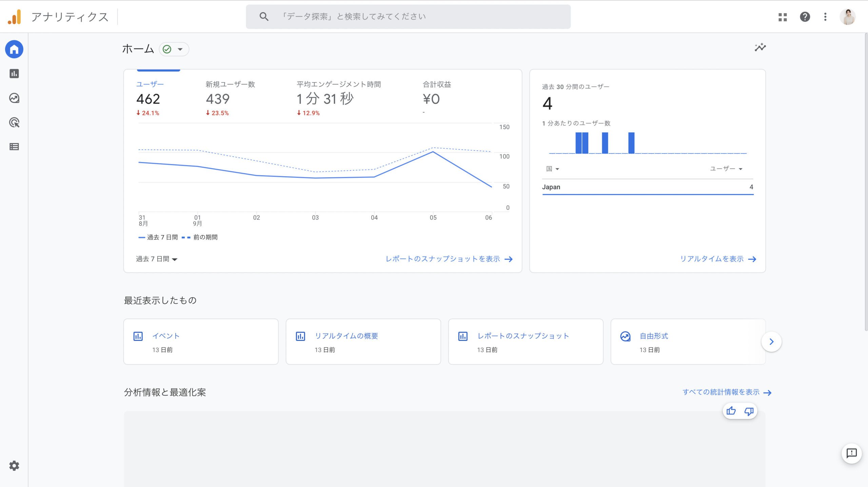Open the Admin settings gear icon

14,466
